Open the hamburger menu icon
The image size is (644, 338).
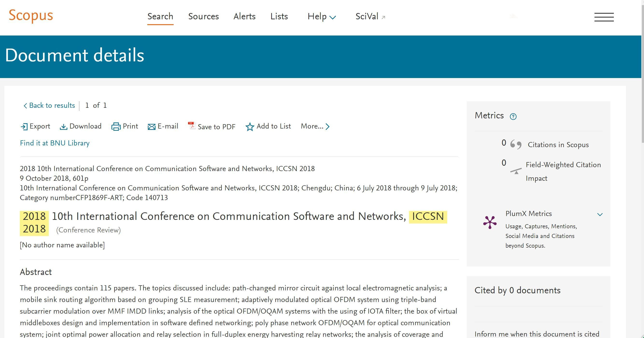(x=604, y=17)
